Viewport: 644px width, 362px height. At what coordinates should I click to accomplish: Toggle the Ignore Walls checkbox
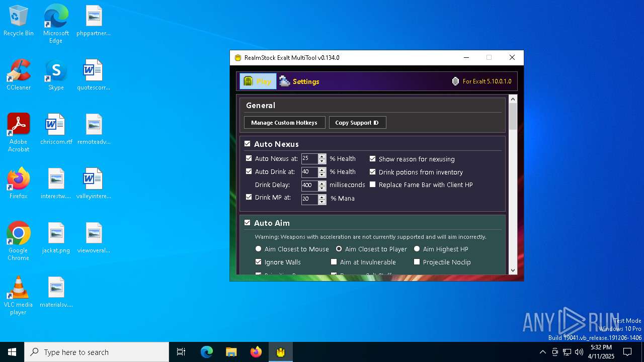click(x=259, y=262)
